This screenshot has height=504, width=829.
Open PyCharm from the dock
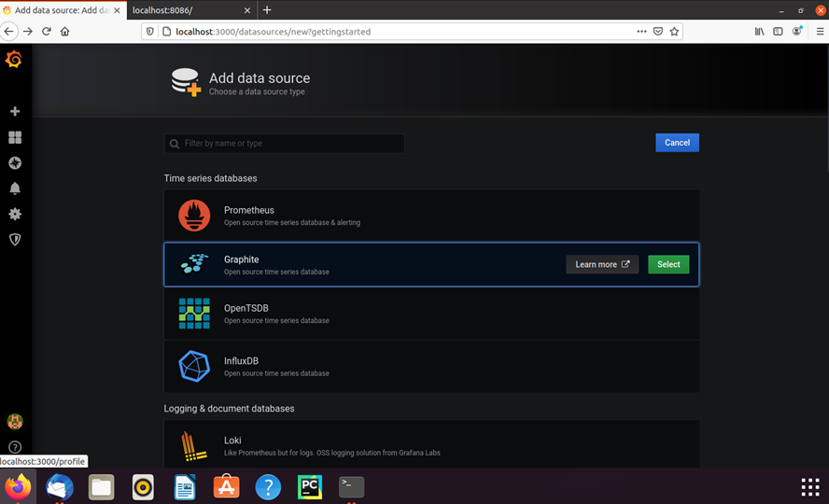click(x=310, y=486)
